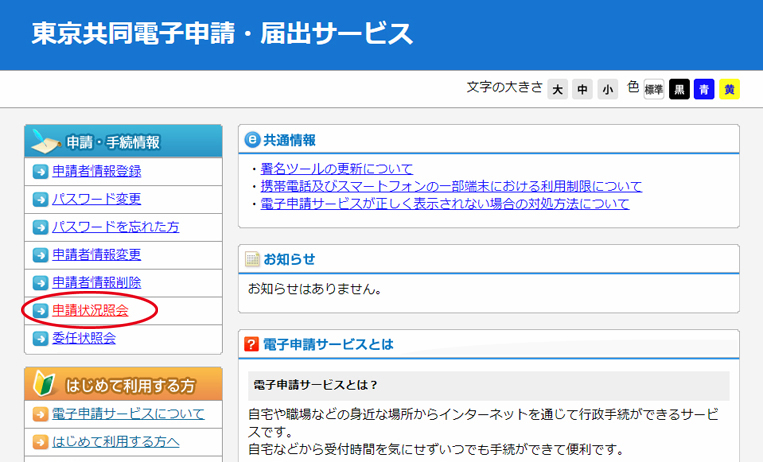
Task: Select the 黄 yellow color scheme
Action: pos(729,90)
